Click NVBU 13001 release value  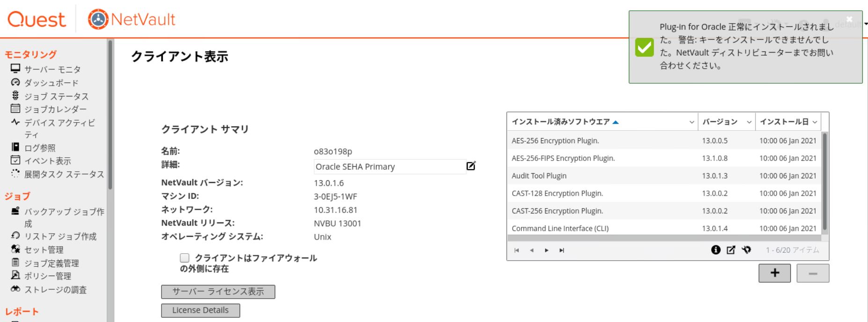coord(338,223)
